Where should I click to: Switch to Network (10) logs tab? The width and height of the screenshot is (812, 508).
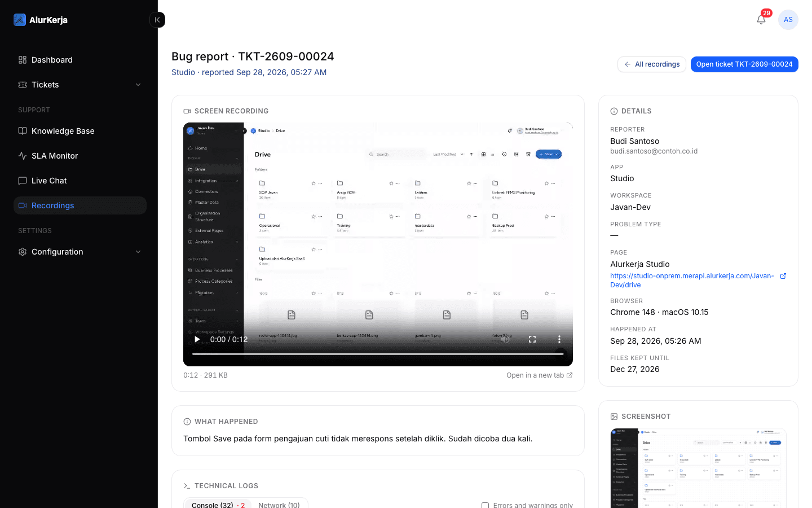click(x=279, y=505)
